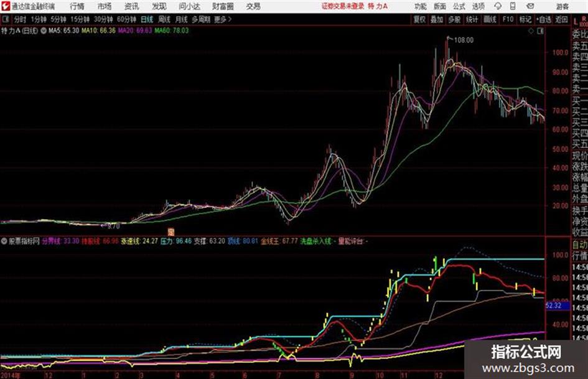Click the 返回 back button

click(x=561, y=19)
